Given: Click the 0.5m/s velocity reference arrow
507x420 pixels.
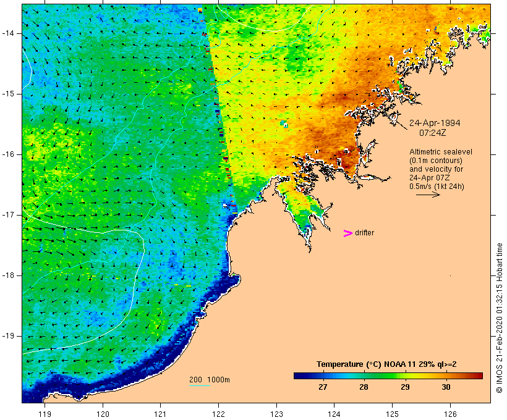Looking at the screenshot, I should (428, 195).
